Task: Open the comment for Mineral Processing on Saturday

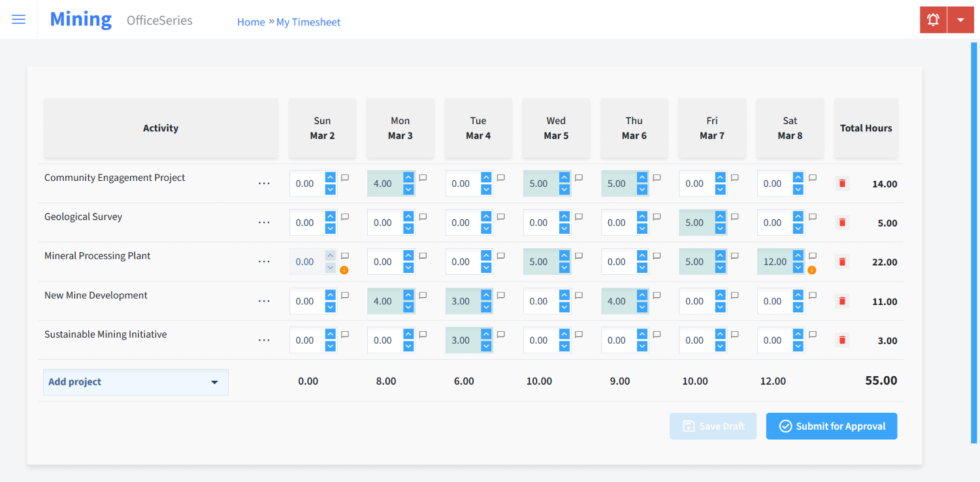Action: (812, 256)
